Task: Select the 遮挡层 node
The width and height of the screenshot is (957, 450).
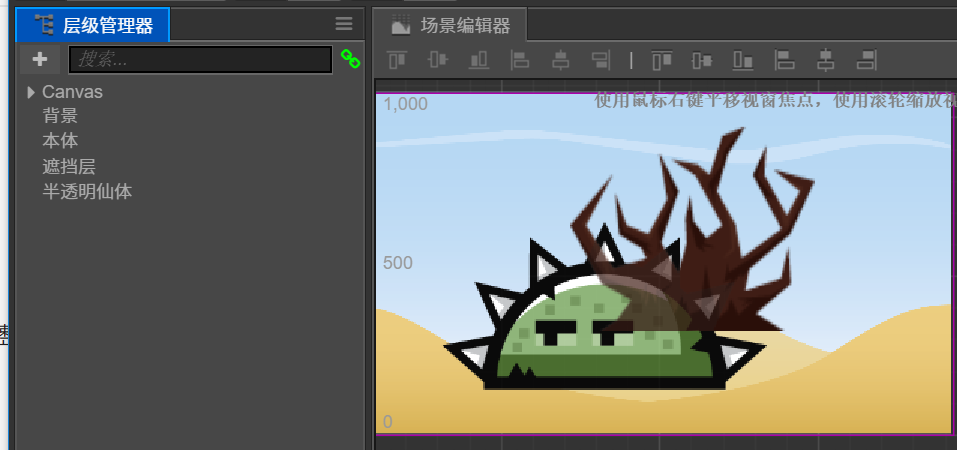Action: 68,167
